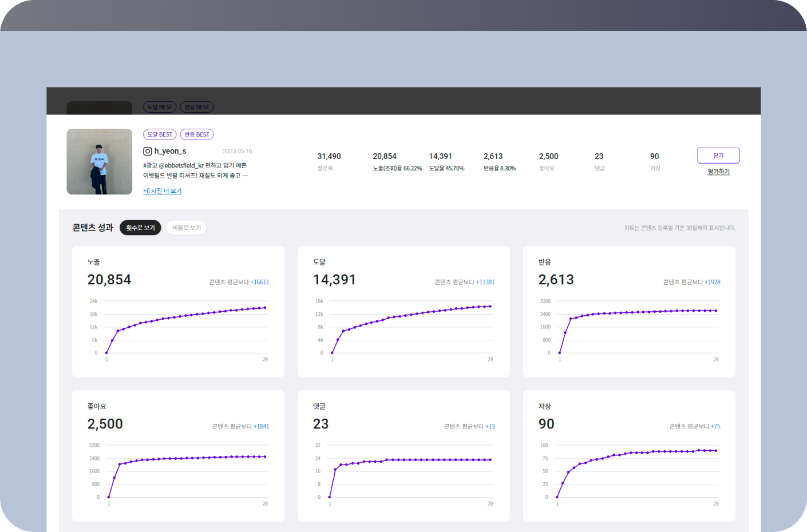Screen dimensions: 807x532
Task: Click the last data point on 노출 chart
Action: point(264,308)
